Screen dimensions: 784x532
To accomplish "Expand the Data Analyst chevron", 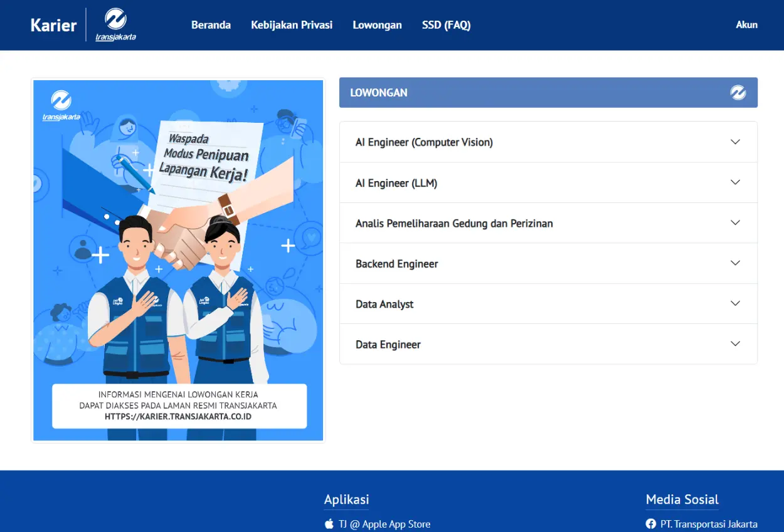I will click(736, 303).
